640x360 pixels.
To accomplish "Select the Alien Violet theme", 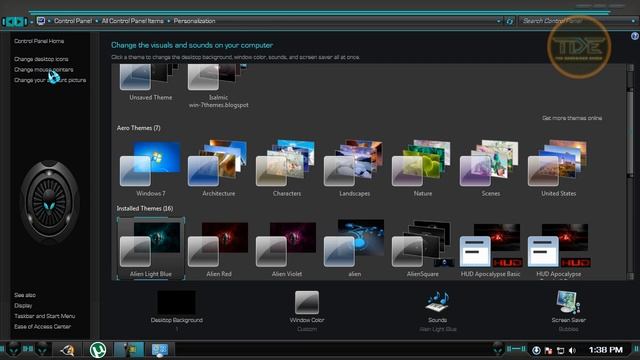I will [x=287, y=249].
